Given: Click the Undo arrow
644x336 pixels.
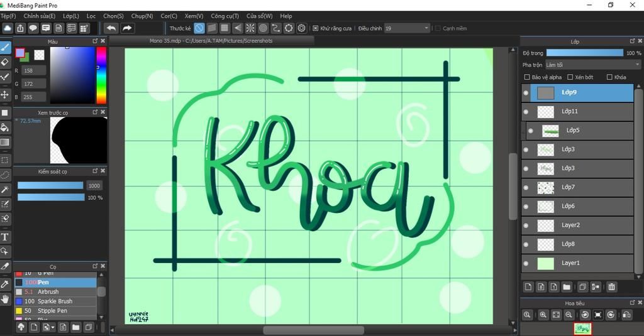Looking at the screenshot, I should point(111,28).
